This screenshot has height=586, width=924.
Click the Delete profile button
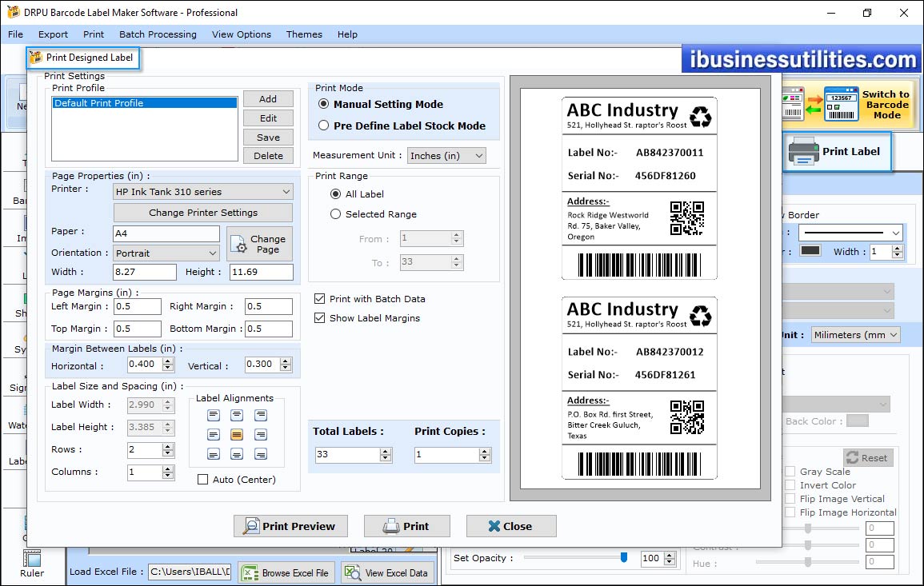point(268,155)
